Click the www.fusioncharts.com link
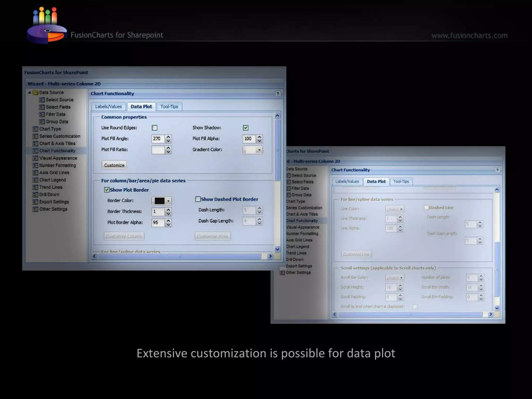This screenshot has width=532, height=399. [470, 36]
